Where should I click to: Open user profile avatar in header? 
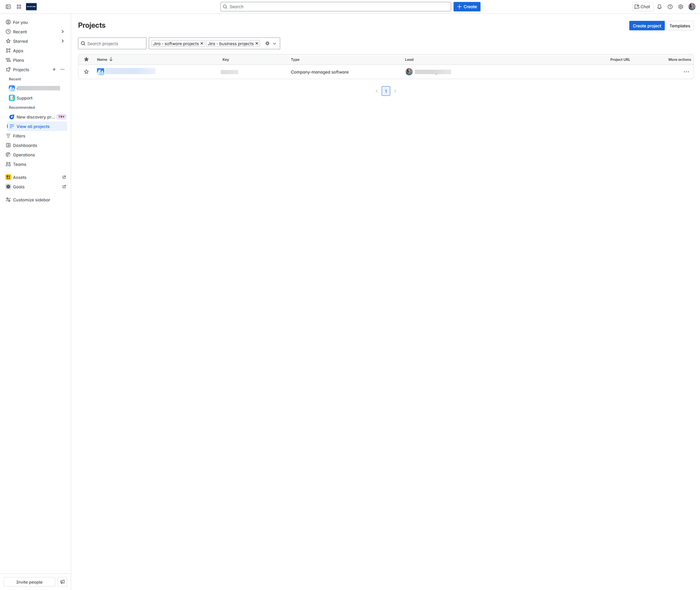[x=692, y=7]
